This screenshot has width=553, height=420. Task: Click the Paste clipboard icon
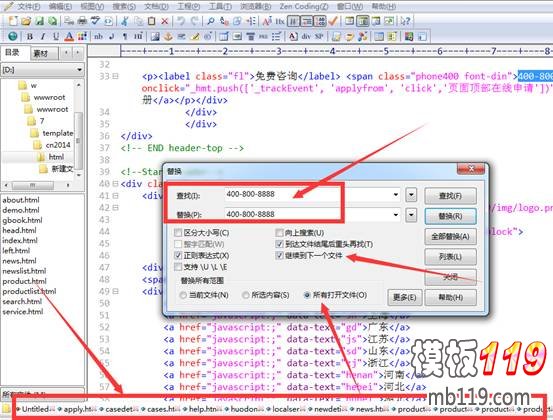[x=152, y=21]
